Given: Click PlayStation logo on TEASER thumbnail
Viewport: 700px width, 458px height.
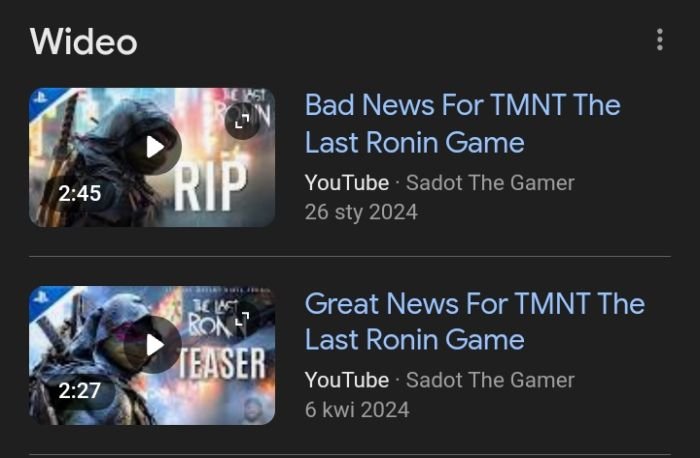Looking at the screenshot, I should (x=41, y=294).
